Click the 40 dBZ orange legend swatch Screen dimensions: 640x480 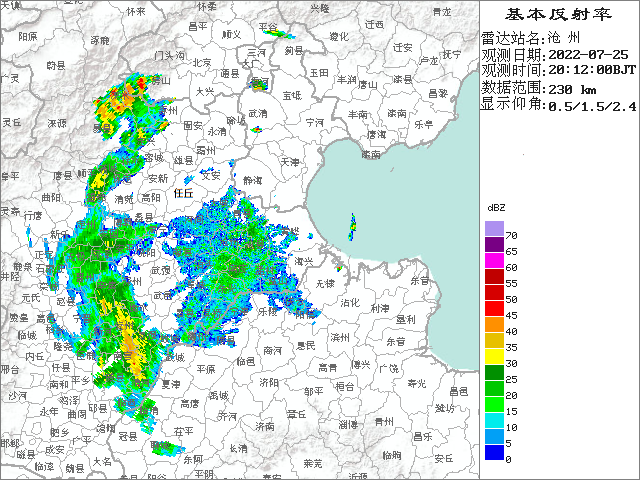pos(494,324)
